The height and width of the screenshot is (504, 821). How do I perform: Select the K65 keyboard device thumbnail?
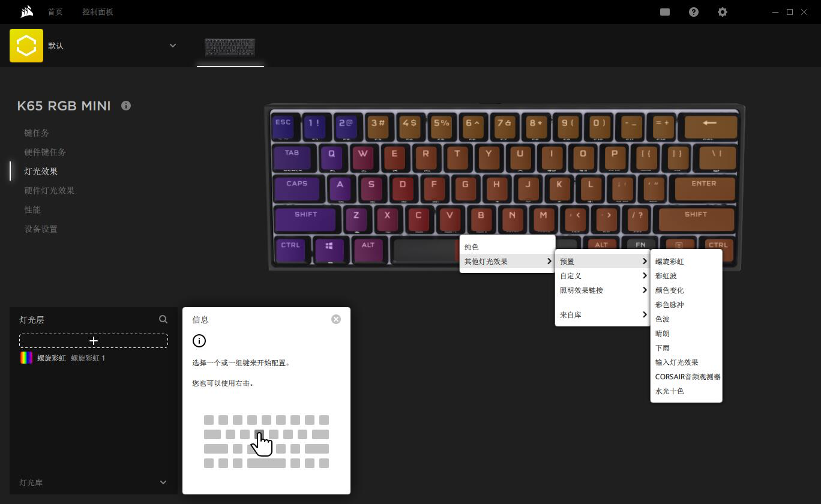point(230,47)
